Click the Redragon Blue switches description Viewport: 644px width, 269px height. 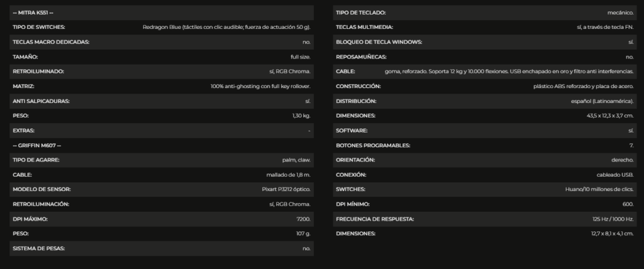[x=226, y=27]
